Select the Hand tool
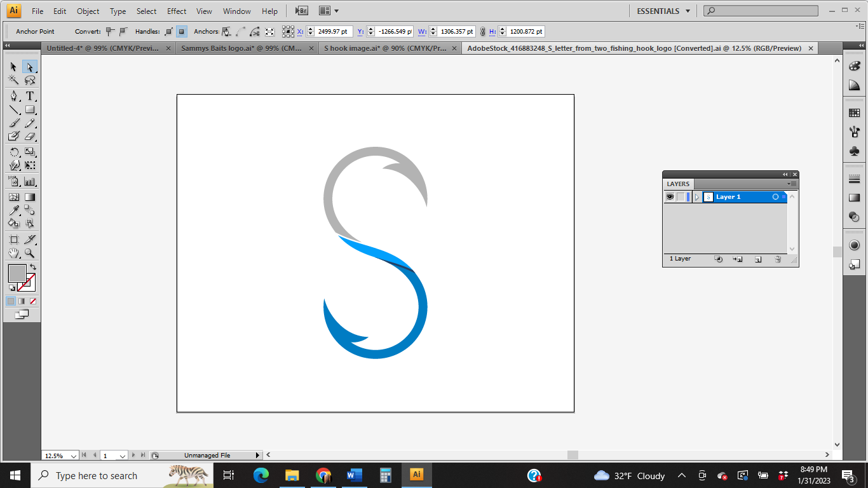The image size is (868, 488). click(13, 252)
